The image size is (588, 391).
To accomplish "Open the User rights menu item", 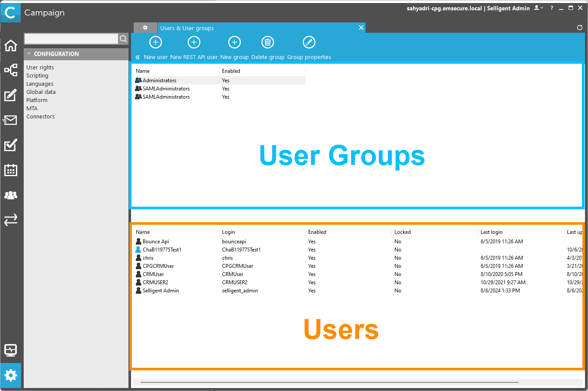I will [x=40, y=68].
